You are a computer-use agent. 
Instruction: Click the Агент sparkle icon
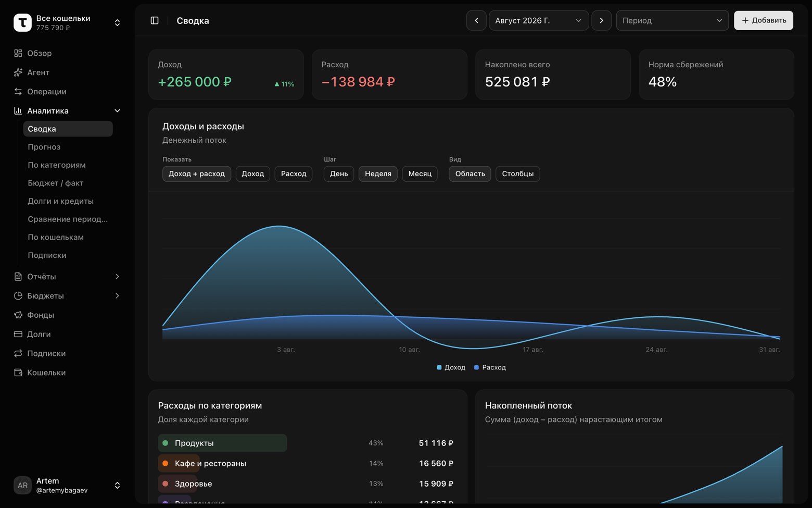point(18,72)
